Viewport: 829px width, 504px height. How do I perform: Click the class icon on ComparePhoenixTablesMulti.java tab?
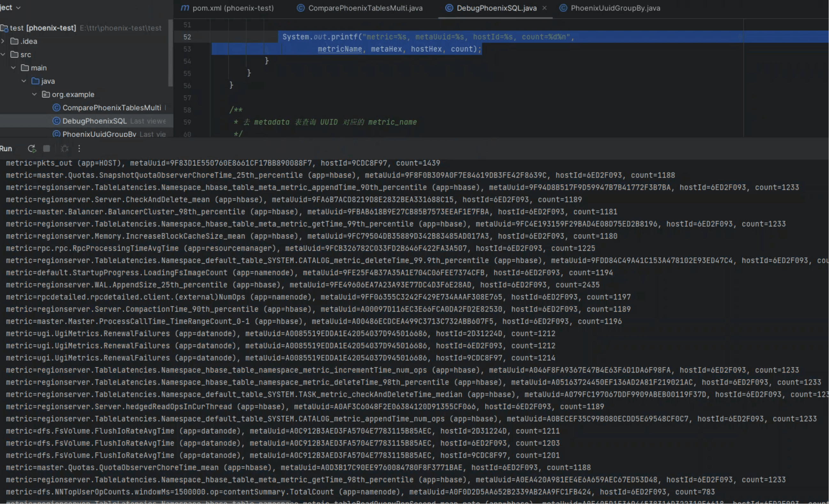(x=301, y=8)
